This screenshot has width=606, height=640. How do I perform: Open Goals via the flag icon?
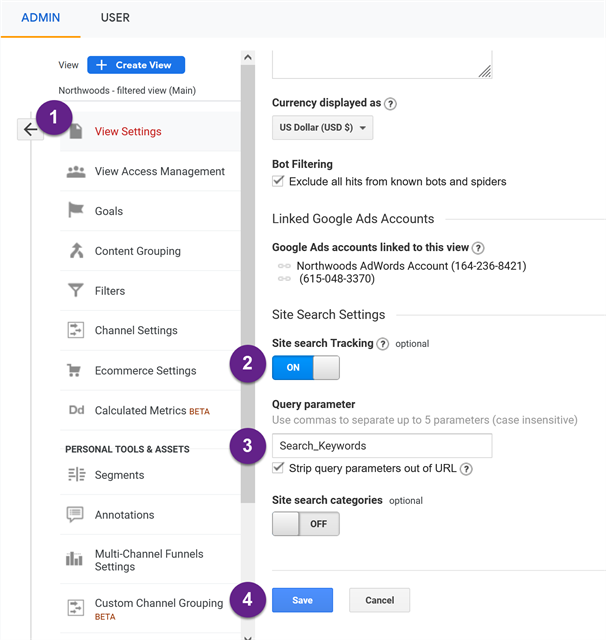(75, 210)
